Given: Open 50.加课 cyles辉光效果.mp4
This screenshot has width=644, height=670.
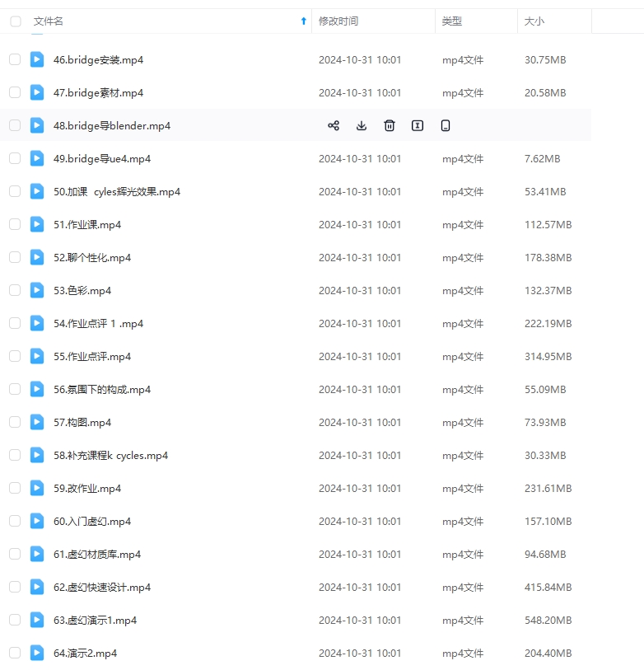Looking at the screenshot, I should point(116,192).
